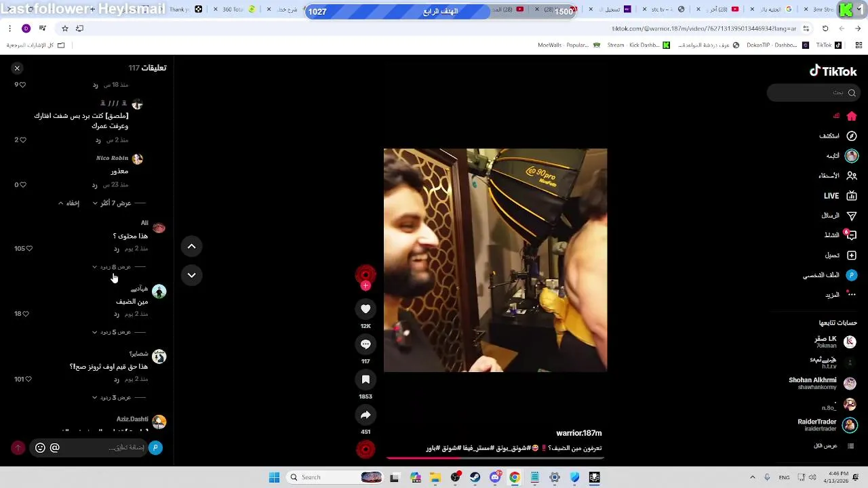This screenshot has width=868, height=488.
Task: Like Nico Robin's comment showing 0 hearts
Action: [x=22, y=184]
